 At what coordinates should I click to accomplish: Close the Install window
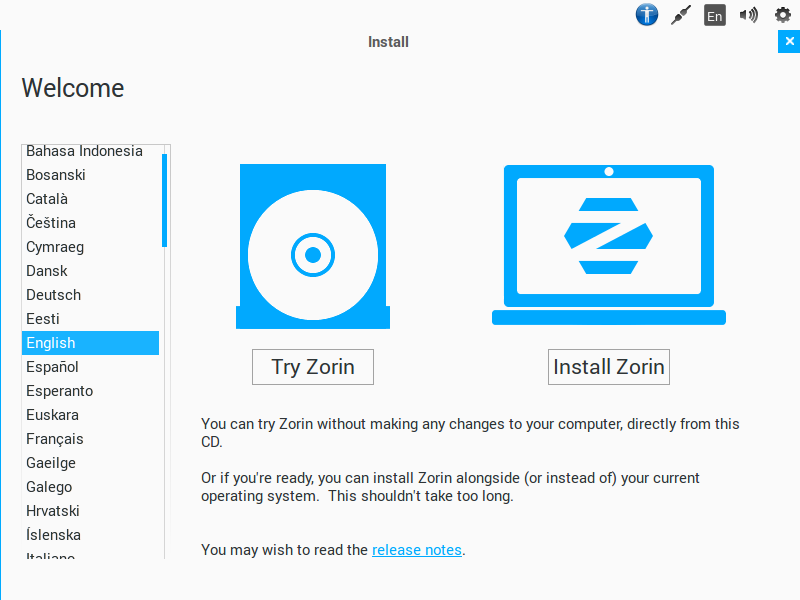(x=789, y=42)
